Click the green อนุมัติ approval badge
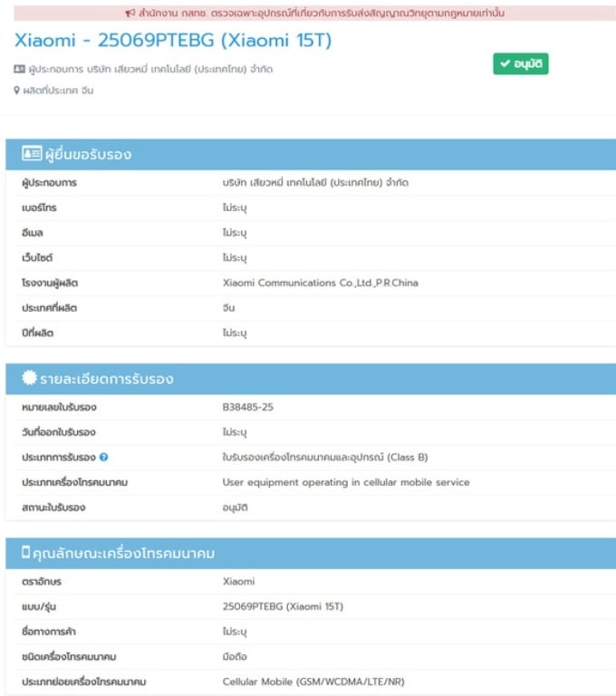616x696 pixels. (x=521, y=64)
